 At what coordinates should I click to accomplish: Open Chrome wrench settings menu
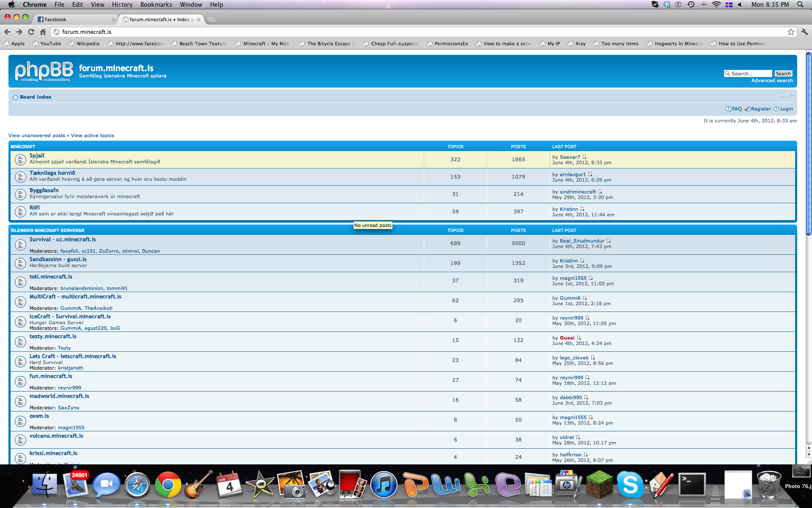804,32
